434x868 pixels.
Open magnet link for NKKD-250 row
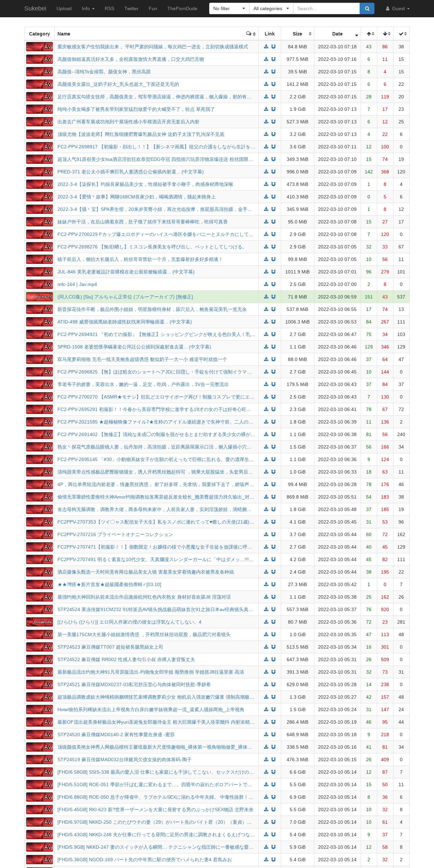[x=273, y=822]
